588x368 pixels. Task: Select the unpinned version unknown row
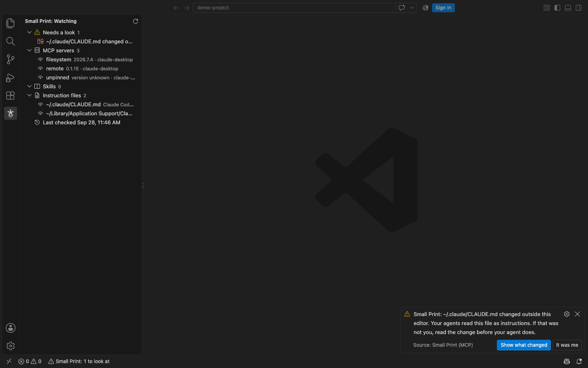81,77
